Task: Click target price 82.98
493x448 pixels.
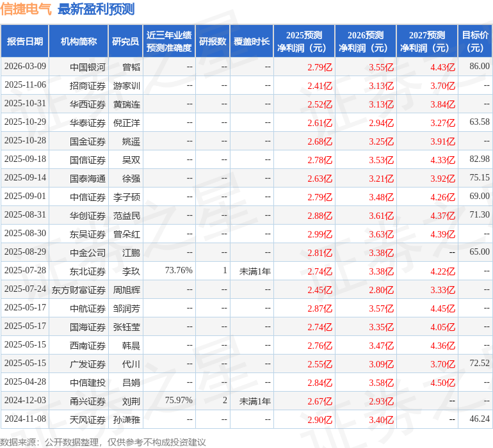Action: [x=480, y=159]
